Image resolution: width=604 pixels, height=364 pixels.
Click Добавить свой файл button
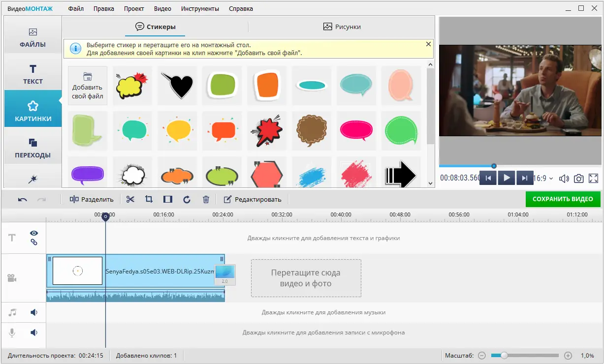(x=88, y=86)
